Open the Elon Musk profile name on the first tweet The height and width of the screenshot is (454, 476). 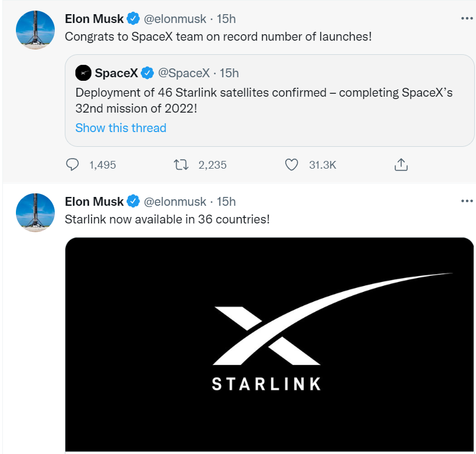[x=94, y=19]
